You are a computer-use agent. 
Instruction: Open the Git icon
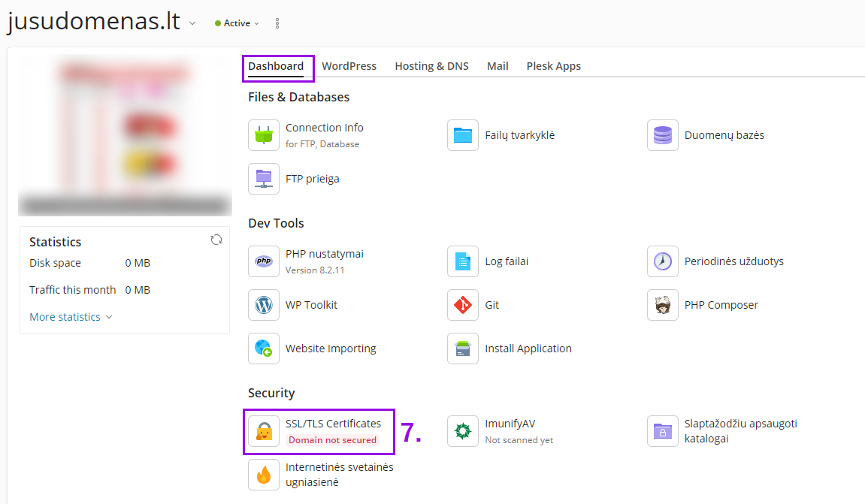pos(463,305)
